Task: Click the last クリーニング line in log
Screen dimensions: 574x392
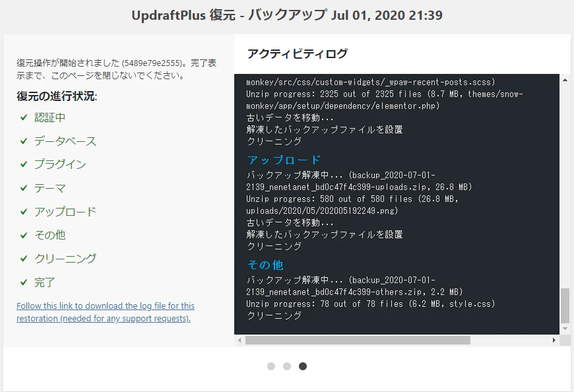Action: point(274,315)
